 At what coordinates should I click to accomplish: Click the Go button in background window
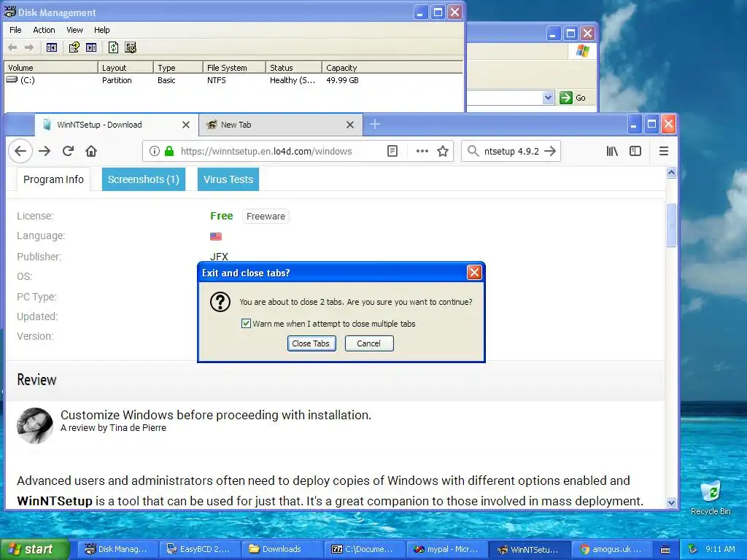point(573,98)
